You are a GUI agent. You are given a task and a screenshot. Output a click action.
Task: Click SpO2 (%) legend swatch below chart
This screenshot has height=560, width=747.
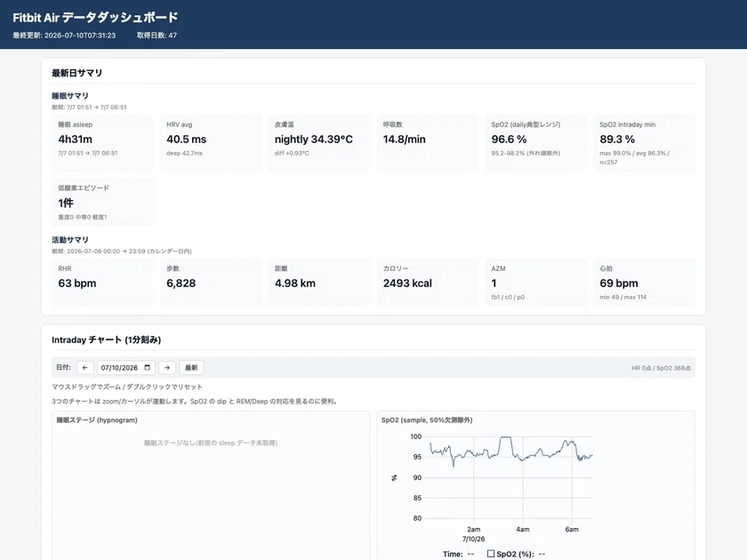pyautogui.click(x=491, y=554)
